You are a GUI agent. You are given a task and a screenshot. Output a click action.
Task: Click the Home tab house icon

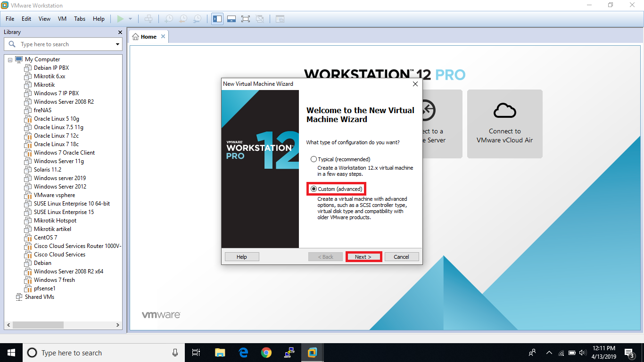pyautogui.click(x=135, y=36)
